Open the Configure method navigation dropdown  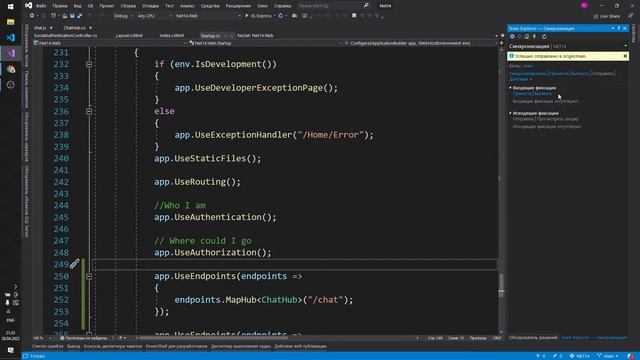click(420, 43)
